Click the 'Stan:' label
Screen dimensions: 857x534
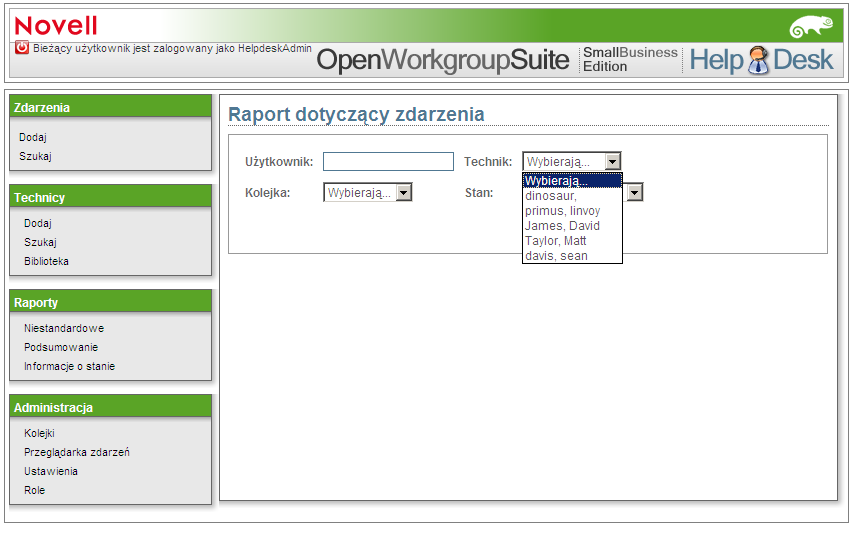pyautogui.click(x=479, y=193)
